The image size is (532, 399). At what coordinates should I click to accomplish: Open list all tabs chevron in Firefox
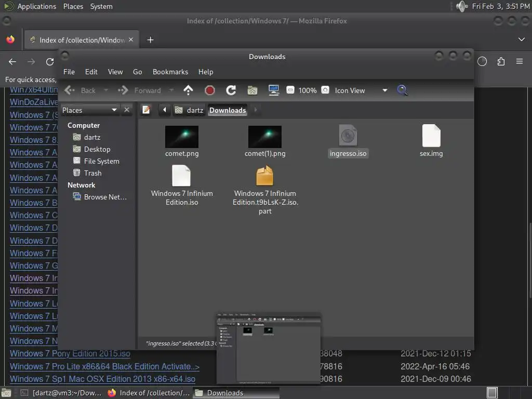coord(522,39)
